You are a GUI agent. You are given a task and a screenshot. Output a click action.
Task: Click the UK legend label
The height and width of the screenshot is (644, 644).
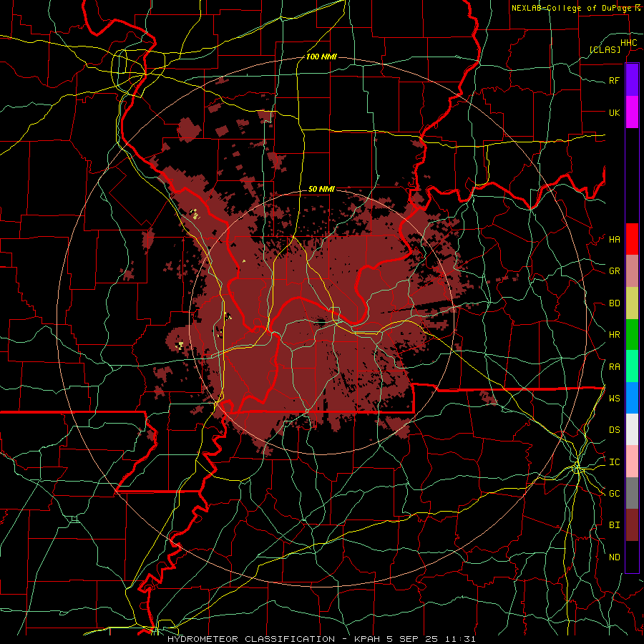[x=615, y=112]
